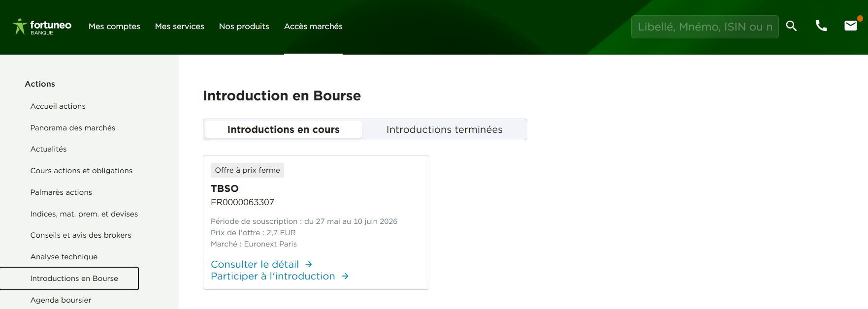Open Accès marchés menu
The height and width of the screenshot is (309, 868).
click(x=313, y=27)
